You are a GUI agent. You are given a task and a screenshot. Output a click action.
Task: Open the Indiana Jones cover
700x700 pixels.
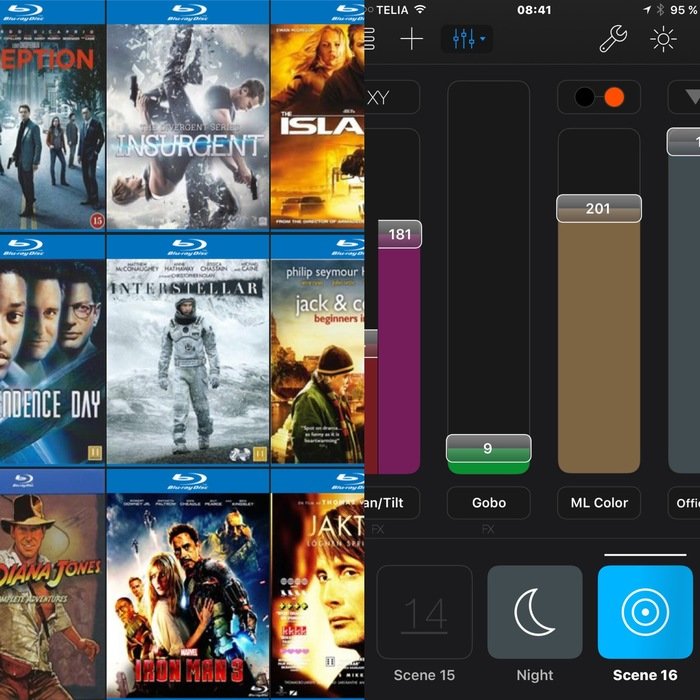pos(52,584)
